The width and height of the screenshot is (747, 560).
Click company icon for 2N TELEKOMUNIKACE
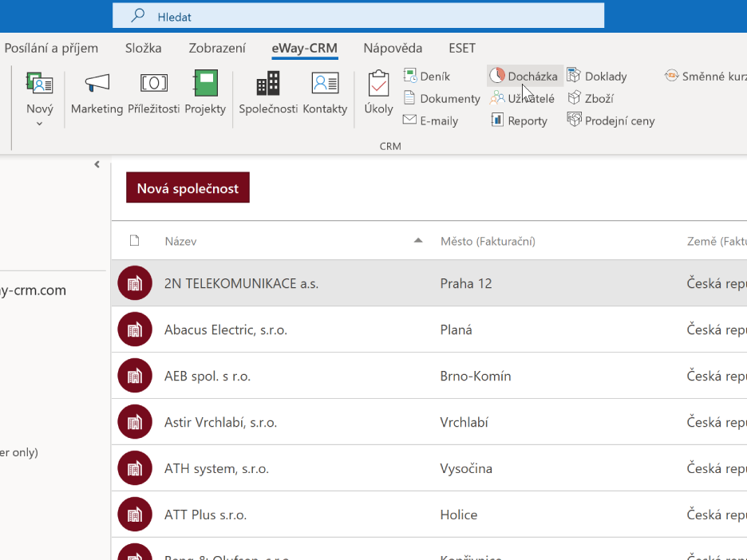pyautogui.click(x=135, y=283)
